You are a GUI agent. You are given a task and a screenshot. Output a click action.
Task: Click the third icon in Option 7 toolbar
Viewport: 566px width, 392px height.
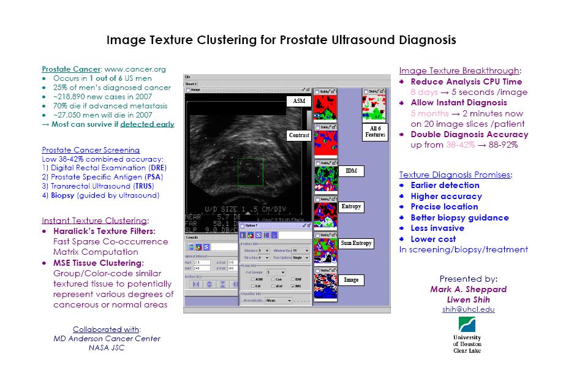click(x=258, y=235)
